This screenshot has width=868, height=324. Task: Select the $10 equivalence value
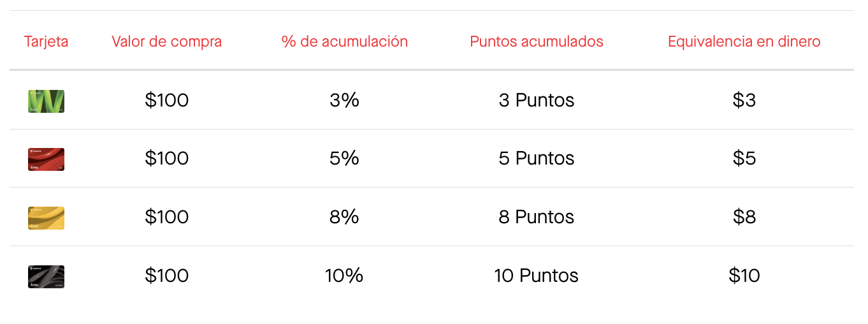744,276
